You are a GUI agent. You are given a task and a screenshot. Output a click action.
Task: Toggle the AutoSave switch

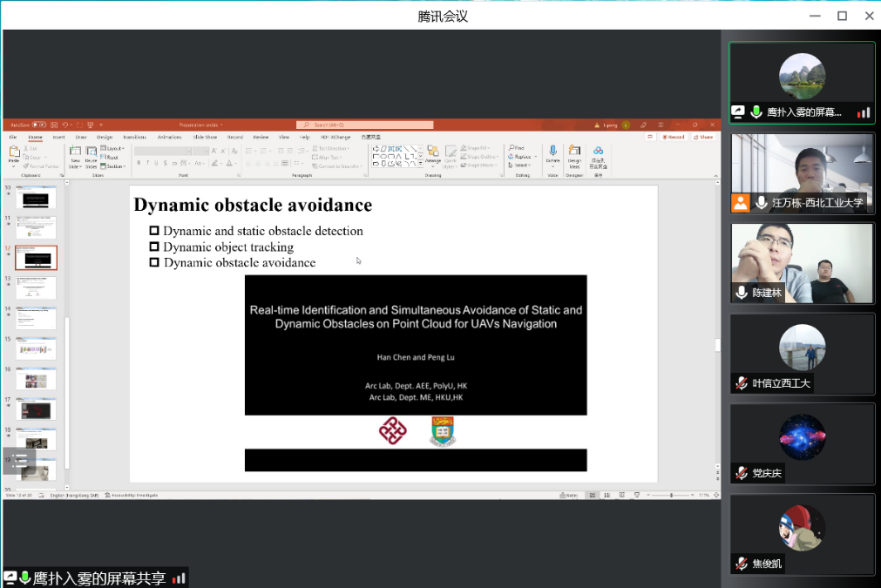point(38,125)
